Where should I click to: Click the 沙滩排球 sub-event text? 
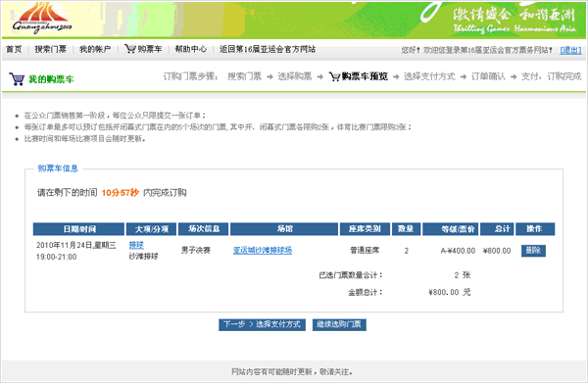[x=144, y=257]
